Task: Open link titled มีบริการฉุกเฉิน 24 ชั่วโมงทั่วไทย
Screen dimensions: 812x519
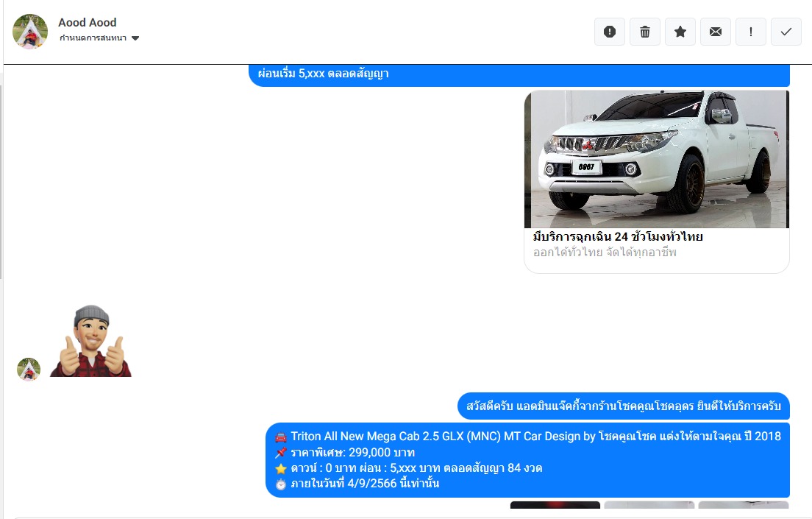Action: [618, 236]
